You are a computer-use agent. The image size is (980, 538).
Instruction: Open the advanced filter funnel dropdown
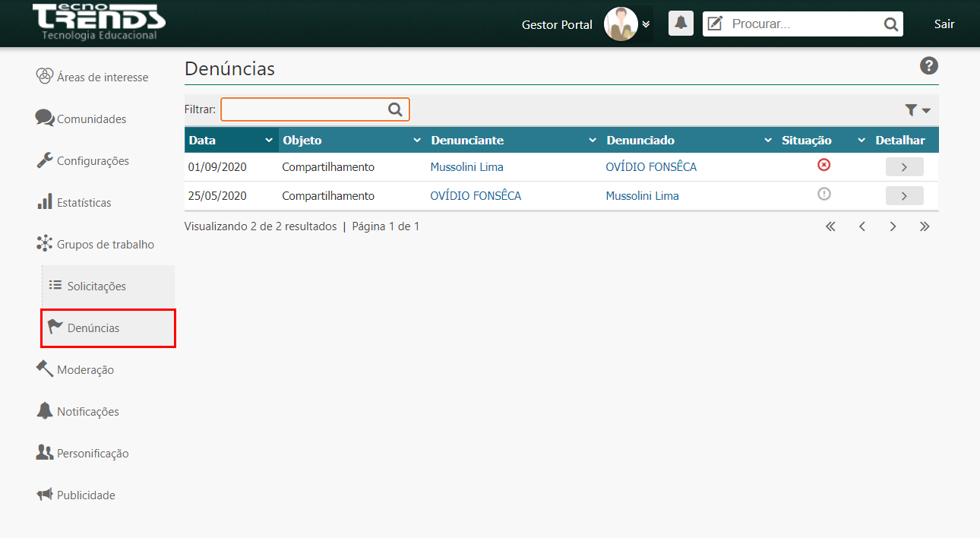click(x=918, y=110)
